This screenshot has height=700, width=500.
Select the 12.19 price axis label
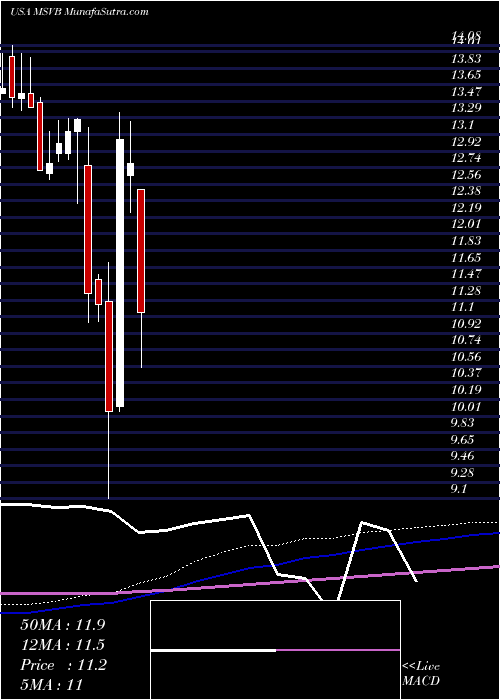tap(466, 208)
